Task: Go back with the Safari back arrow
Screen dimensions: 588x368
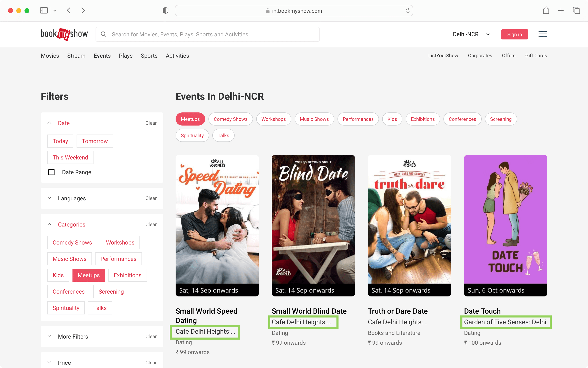Action: point(69,10)
